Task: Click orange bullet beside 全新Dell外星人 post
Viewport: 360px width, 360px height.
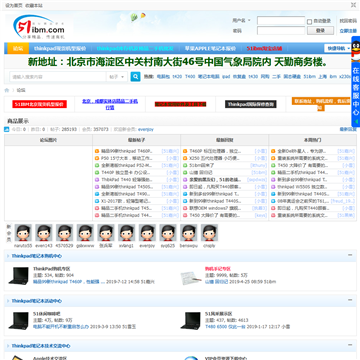Action: coord(273,151)
